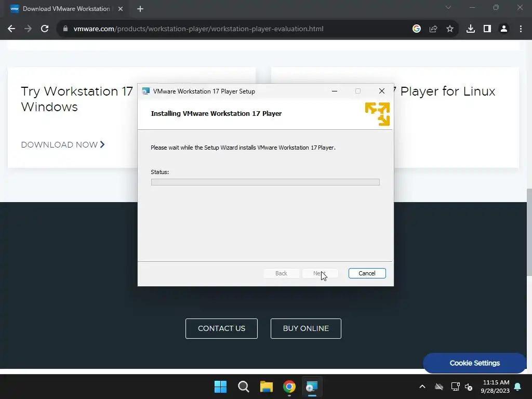The width and height of the screenshot is (532, 399).
Task: Open Windows taskbar search
Action: tap(243, 387)
